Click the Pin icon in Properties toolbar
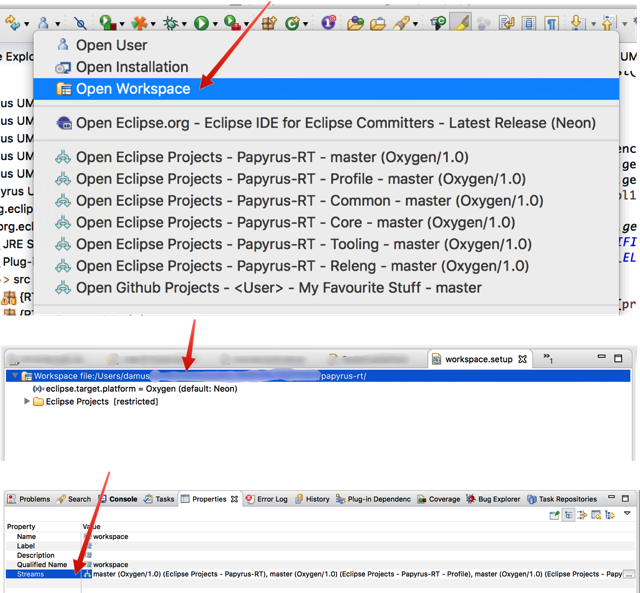 point(554,515)
